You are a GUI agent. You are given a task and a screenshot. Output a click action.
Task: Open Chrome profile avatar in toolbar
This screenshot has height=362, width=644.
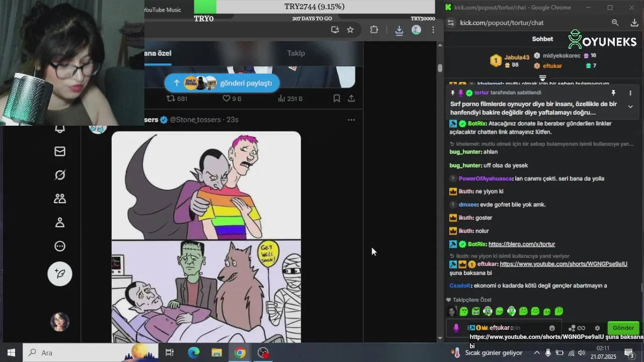click(x=416, y=30)
